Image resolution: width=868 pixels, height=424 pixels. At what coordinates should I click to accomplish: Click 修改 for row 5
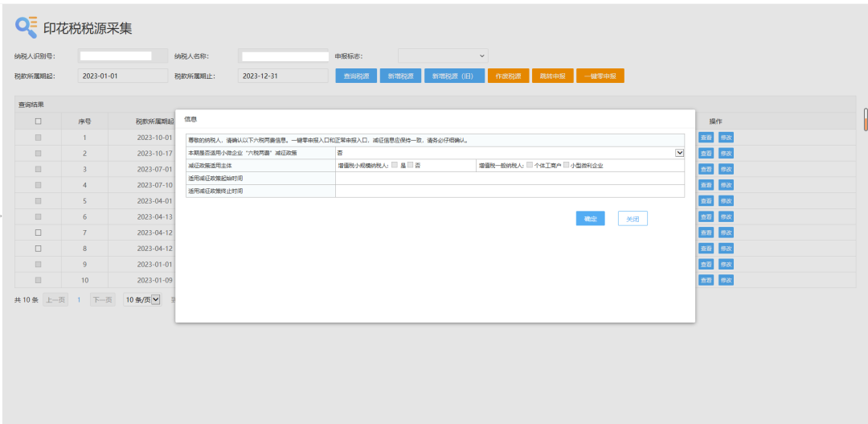726,200
